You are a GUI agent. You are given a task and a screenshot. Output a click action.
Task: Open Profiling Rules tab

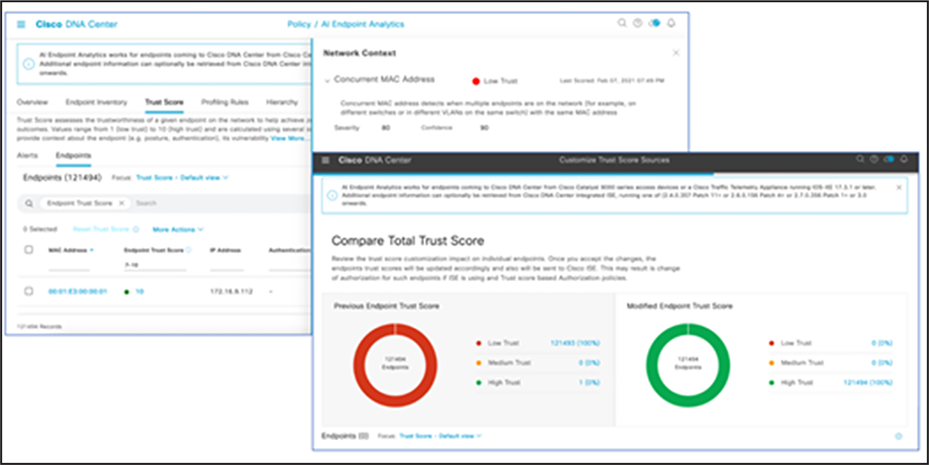(x=225, y=102)
